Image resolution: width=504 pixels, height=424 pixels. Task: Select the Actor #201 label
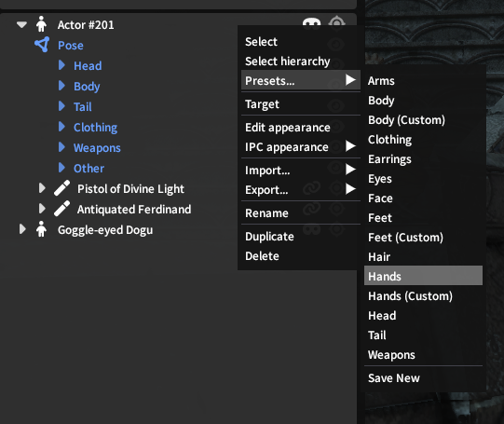(86, 25)
